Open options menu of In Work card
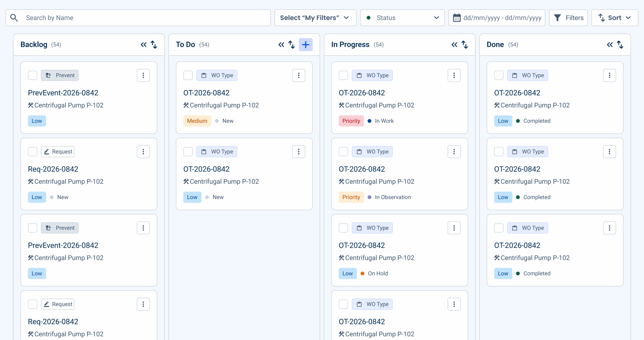This screenshot has width=644, height=340. pos(454,75)
